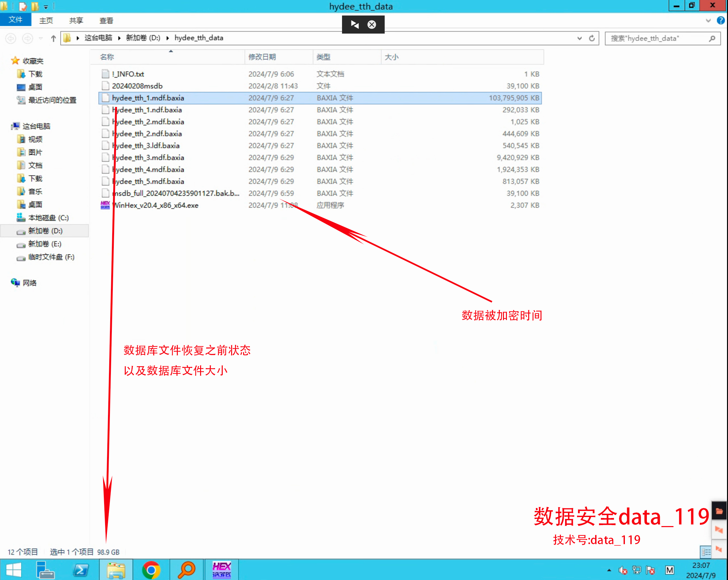
Task: Sort files by 修改日期 column header
Action: (x=262, y=57)
